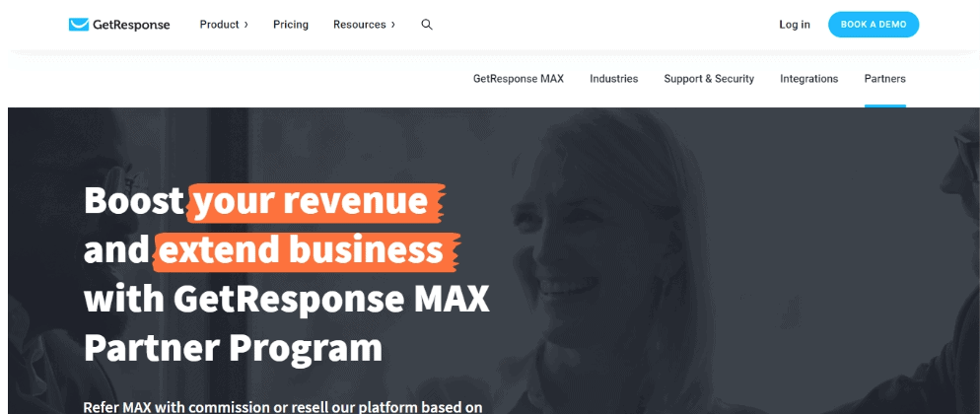This screenshot has width=980, height=414.
Task: Expand the chevron next to Resources
Action: click(392, 25)
